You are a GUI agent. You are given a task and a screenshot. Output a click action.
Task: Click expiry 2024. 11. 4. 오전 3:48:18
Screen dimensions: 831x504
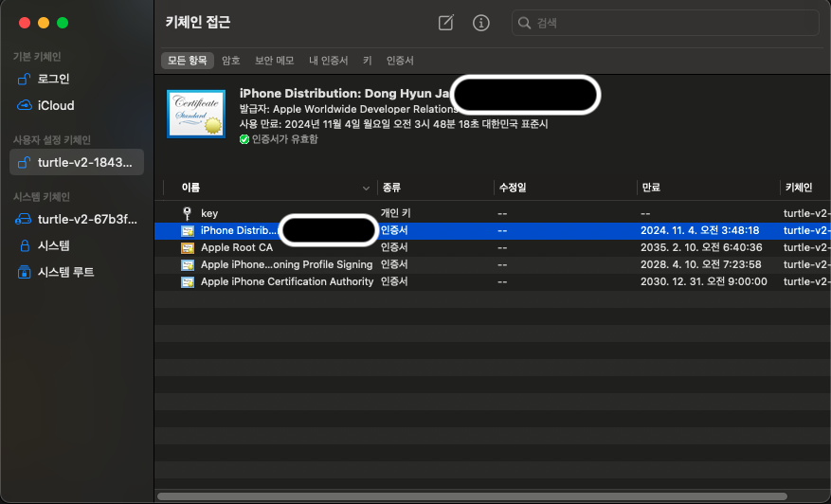click(x=699, y=230)
